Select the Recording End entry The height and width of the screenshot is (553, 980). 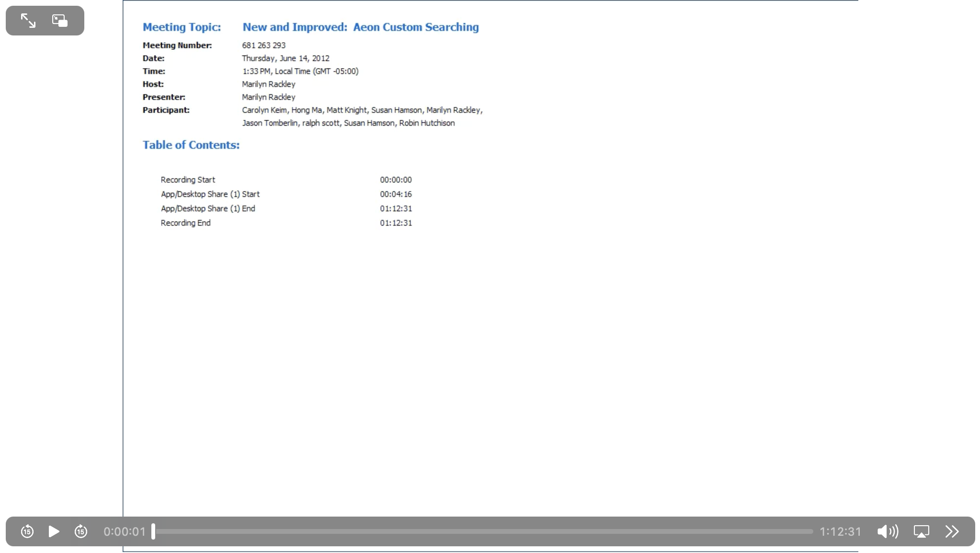186,222
